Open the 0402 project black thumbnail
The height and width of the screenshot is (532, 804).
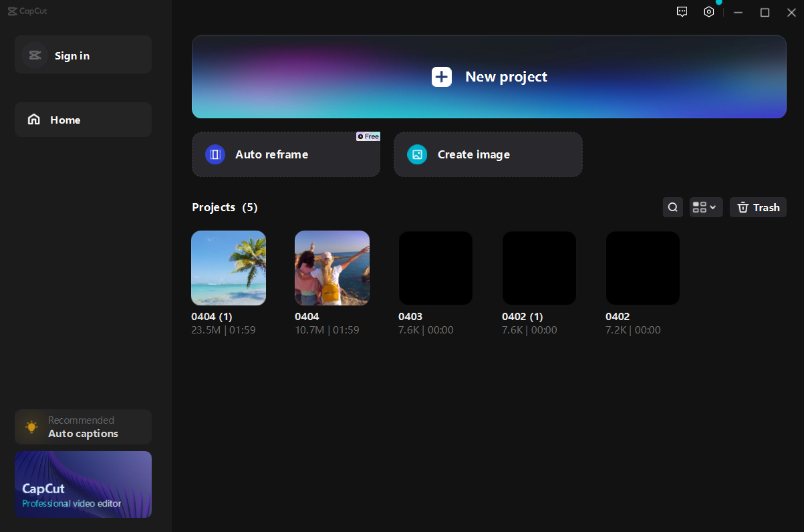pos(643,268)
